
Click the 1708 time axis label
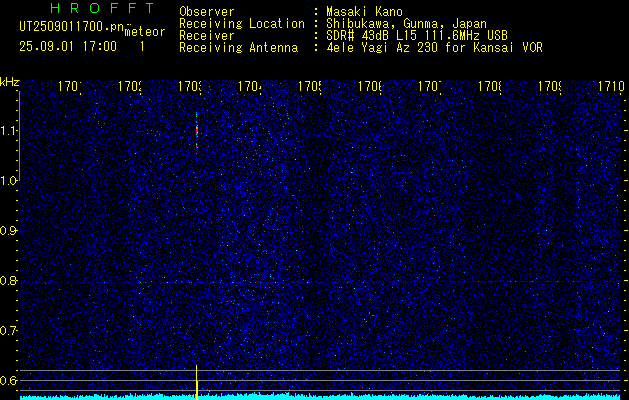pyautogui.click(x=490, y=86)
